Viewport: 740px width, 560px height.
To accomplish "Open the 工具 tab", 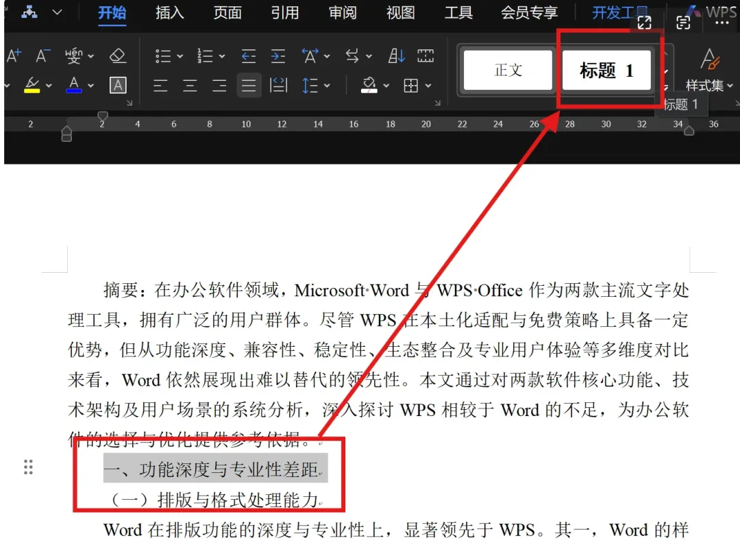I will [458, 12].
